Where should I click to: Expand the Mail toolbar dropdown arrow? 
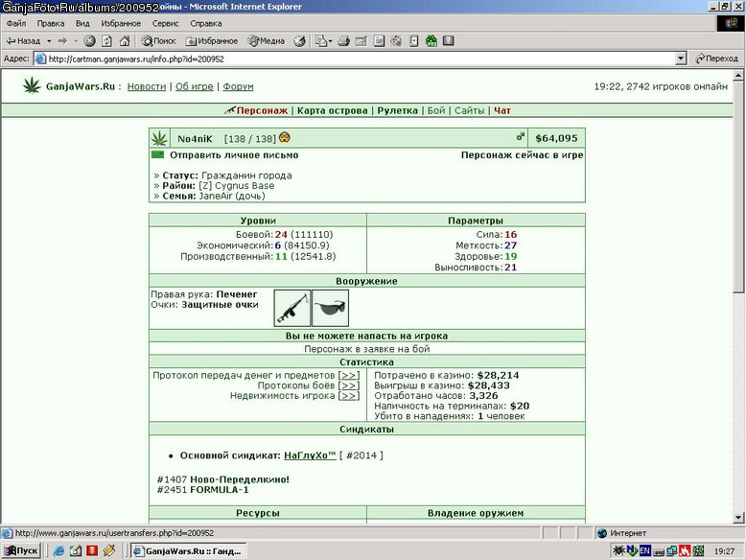[x=330, y=41]
